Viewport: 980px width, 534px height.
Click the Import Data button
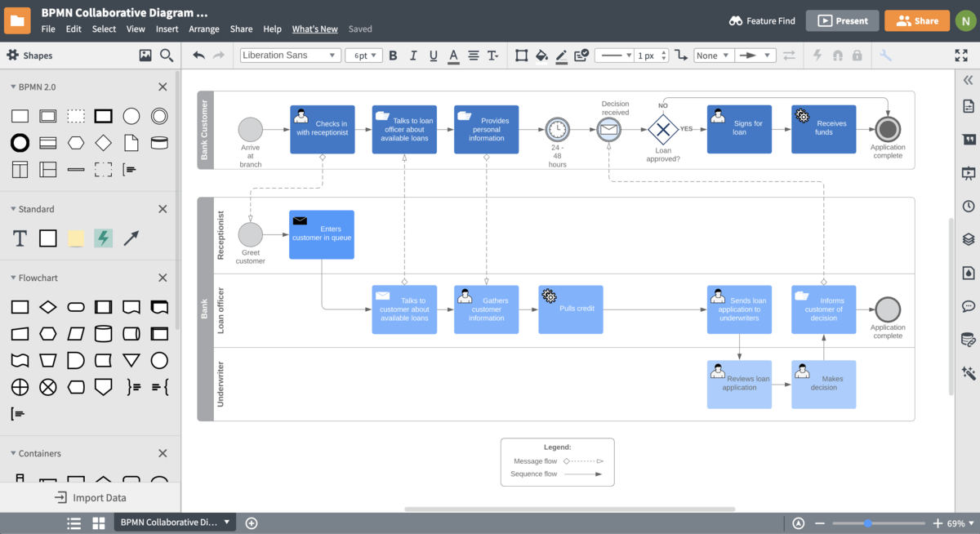91,497
